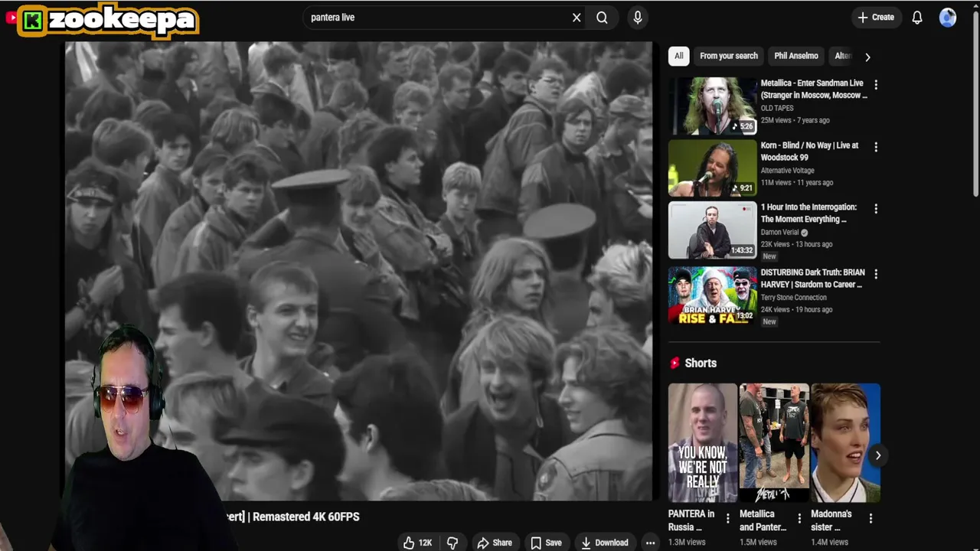Open the notifications bell
The image size is (980, 551).
pos(916,18)
